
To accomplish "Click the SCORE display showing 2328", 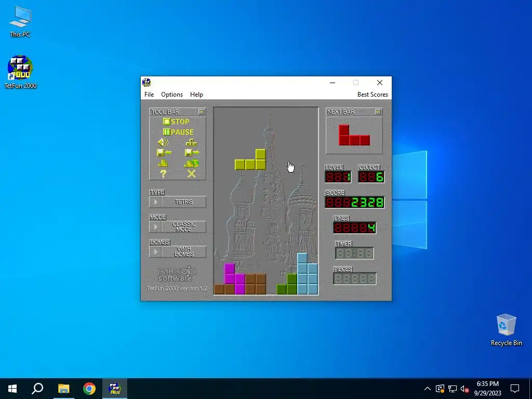I will tap(354, 202).
